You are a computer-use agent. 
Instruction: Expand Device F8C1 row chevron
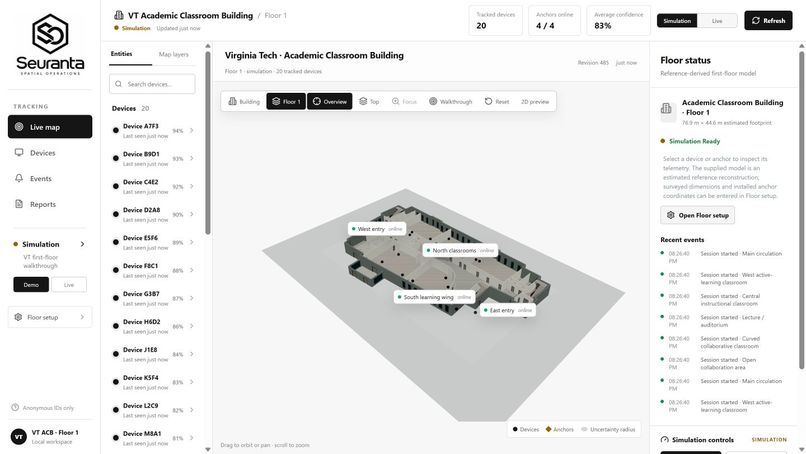[x=191, y=270]
